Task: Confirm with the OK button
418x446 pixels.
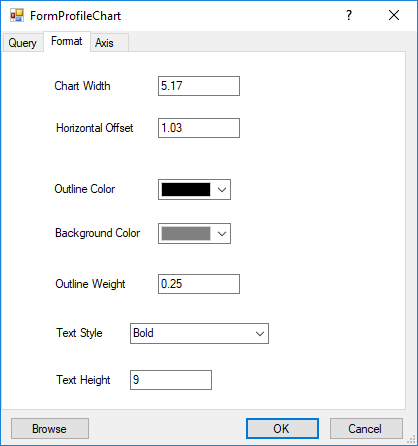Action: (282, 429)
